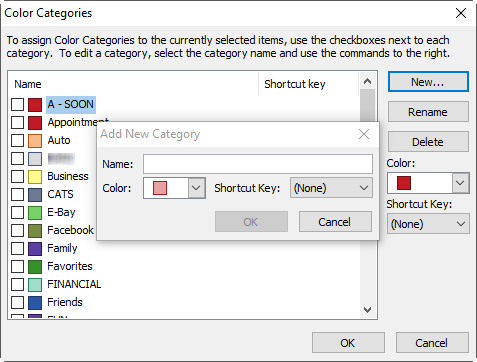Click the Rename button
This screenshot has height=362, width=477.
pyautogui.click(x=428, y=112)
